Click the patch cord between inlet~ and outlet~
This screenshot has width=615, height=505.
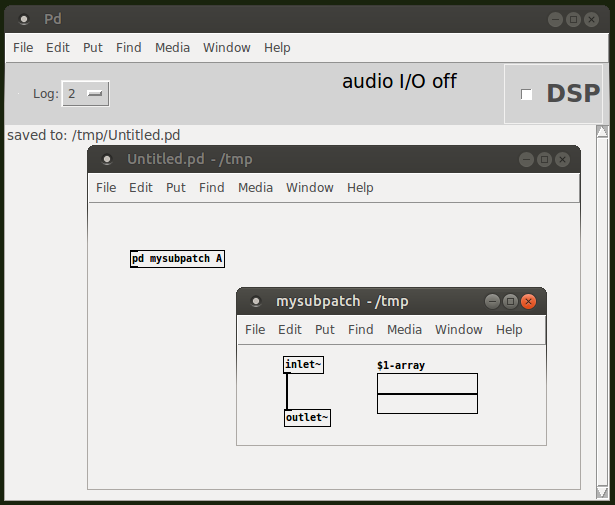click(x=287, y=391)
